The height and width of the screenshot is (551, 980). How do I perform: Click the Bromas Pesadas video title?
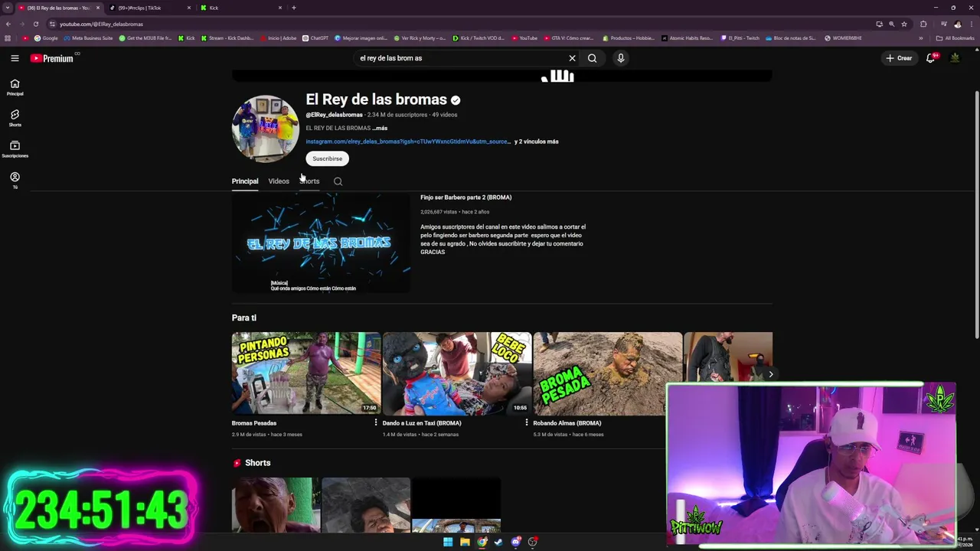[254, 423]
